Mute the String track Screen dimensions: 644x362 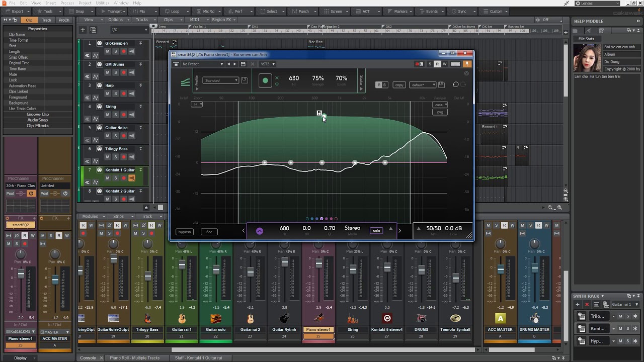107,115
